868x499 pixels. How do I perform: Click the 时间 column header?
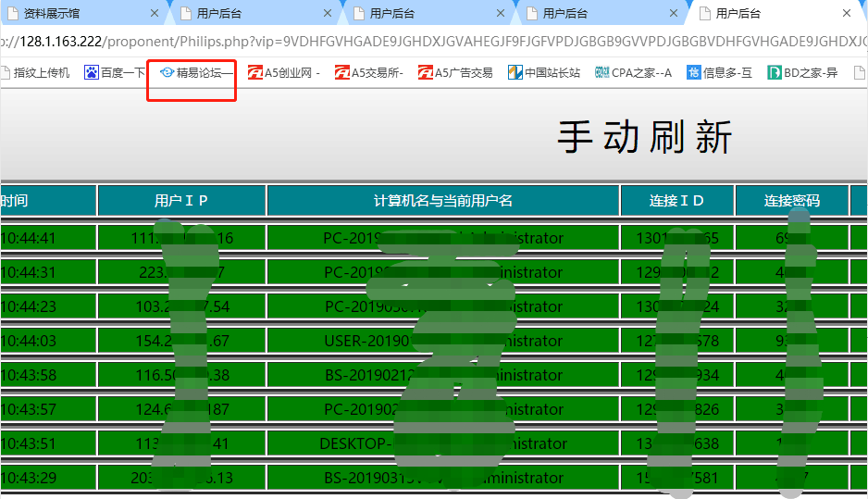(x=48, y=201)
